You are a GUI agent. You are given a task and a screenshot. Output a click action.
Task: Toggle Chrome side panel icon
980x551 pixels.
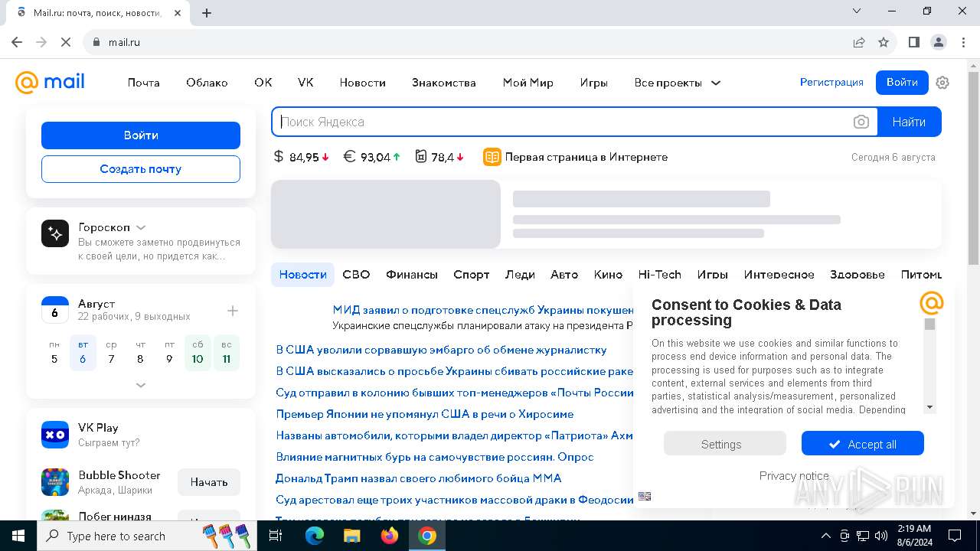coord(914,42)
